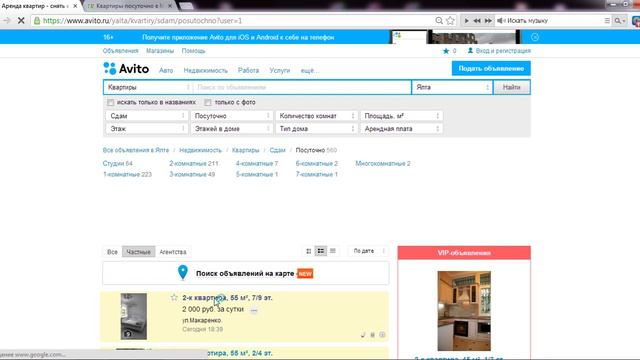Open the address bar zoom/search magnifier

(x=439, y=20)
